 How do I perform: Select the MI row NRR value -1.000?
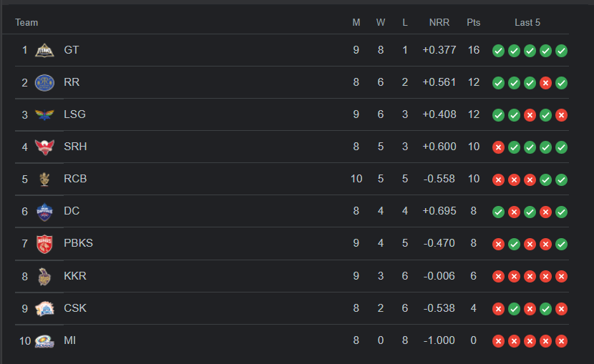click(x=439, y=340)
